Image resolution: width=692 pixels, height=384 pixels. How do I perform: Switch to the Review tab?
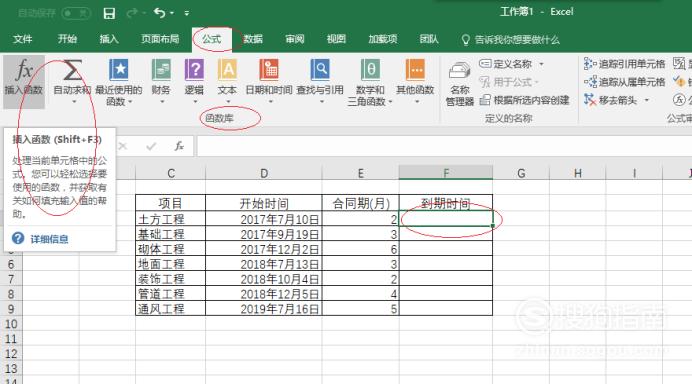point(294,39)
